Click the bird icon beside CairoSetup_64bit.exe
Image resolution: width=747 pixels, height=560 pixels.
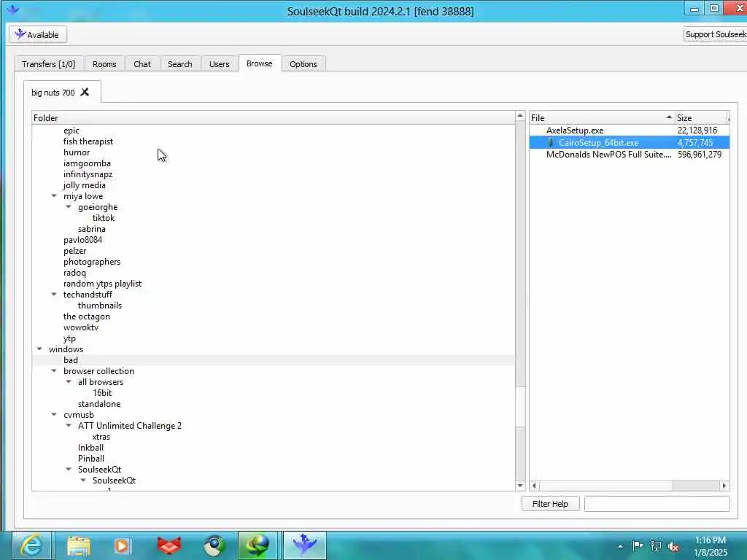[550, 142]
